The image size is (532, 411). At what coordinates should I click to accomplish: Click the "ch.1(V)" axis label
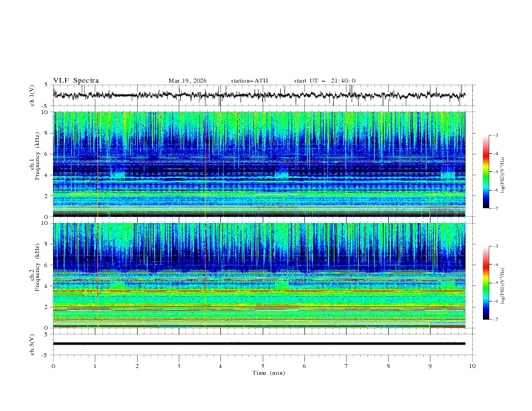32,95
